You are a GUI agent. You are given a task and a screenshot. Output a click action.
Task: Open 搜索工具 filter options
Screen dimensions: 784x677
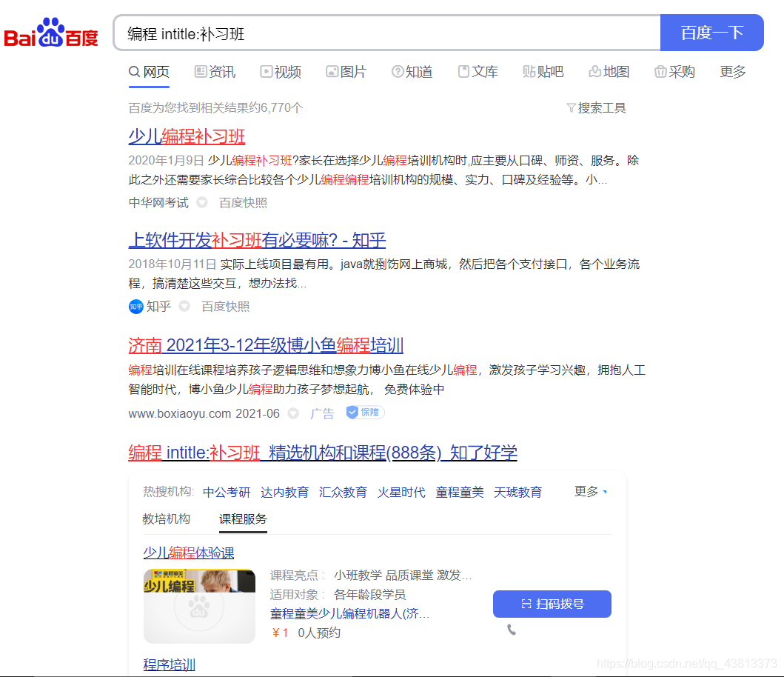click(x=596, y=107)
